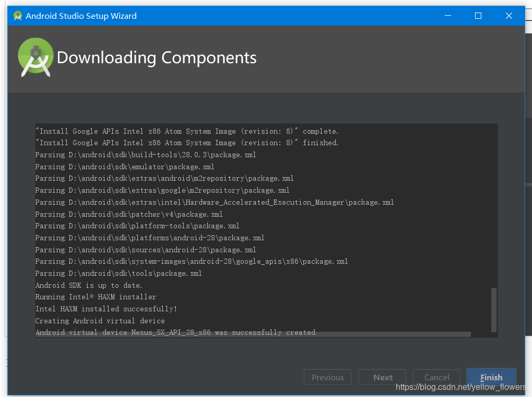Minimize the Setup Wizard window
This screenshot has width=532, height=397.
click(x=448, y=16)
